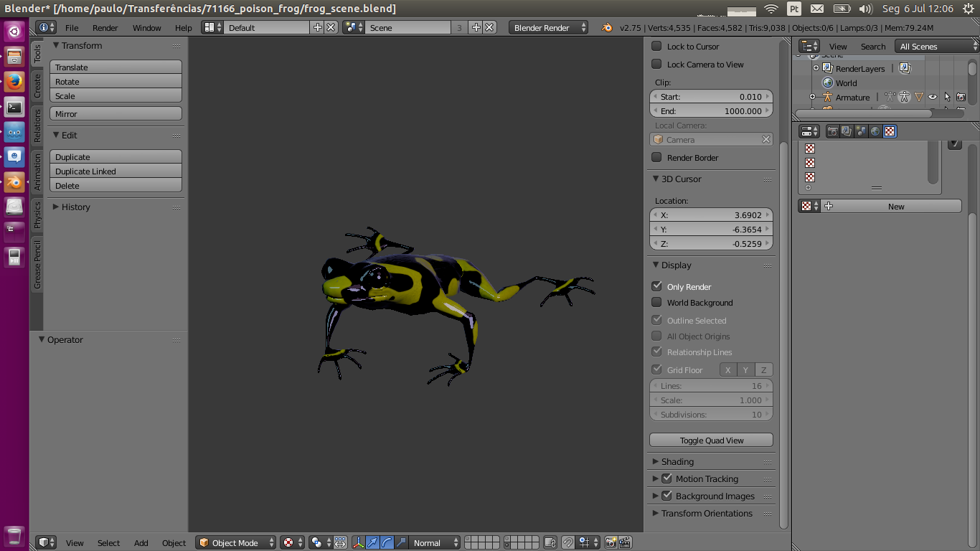Click the Toggle Quad View button
Image resolution: width=980 pixels, height=551 pixels.
711,440
